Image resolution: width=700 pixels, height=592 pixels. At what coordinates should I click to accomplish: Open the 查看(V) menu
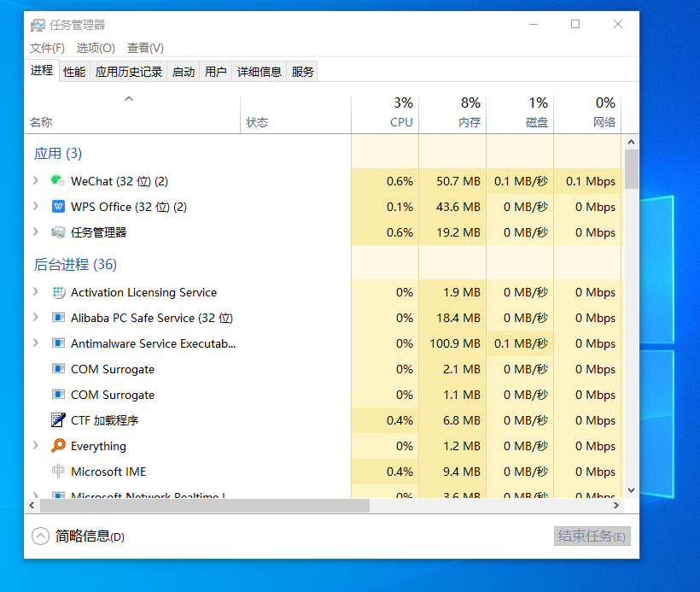[x=145, y=48]
